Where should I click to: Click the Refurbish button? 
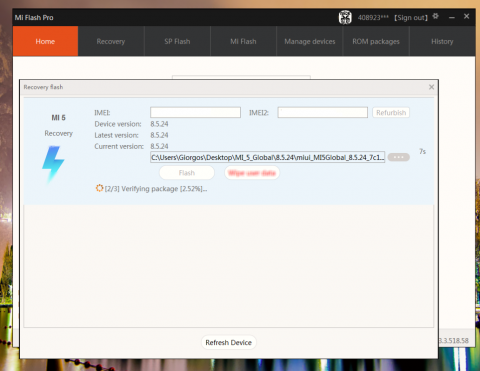pyautogui.click(x=391, y=113)
